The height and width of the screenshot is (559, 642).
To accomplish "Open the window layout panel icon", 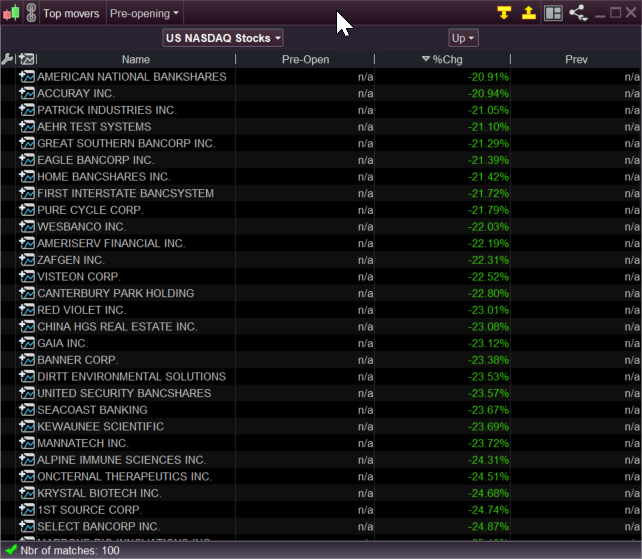I will [x=553, y=13].
